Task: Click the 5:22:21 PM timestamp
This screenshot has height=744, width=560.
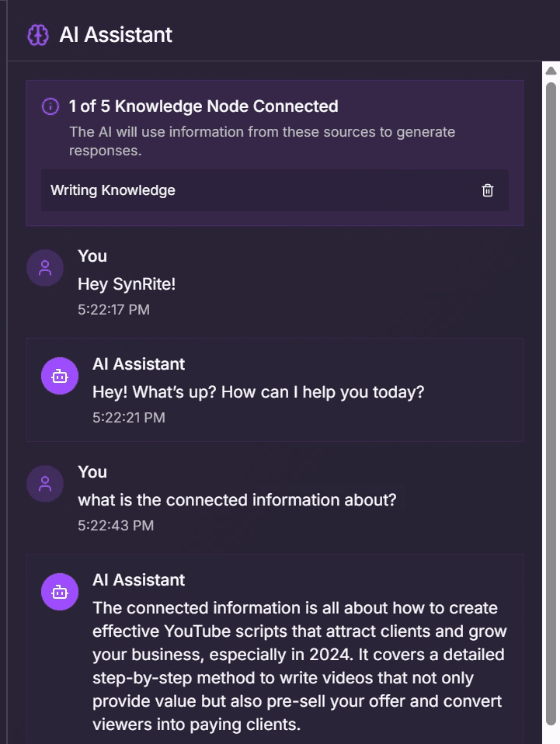Action: 129,418
